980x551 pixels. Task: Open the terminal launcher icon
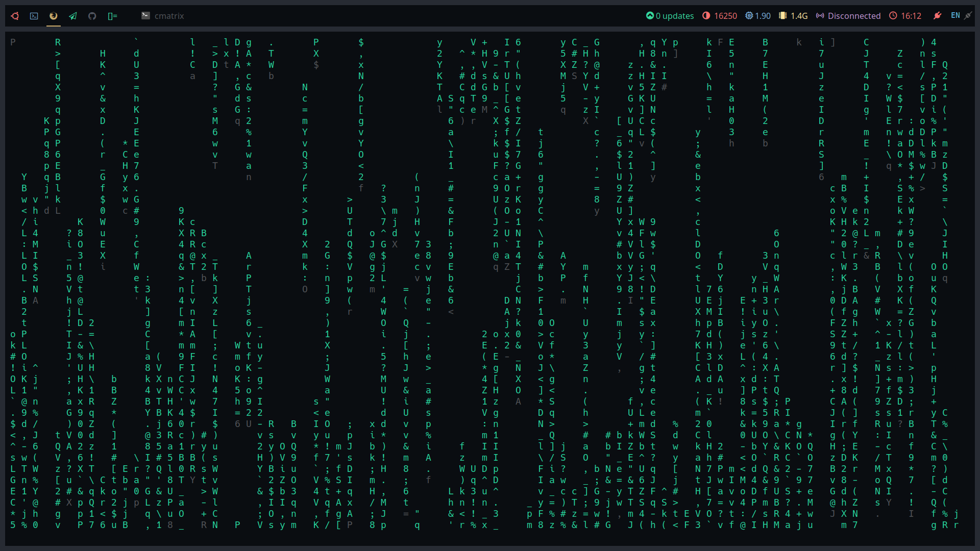tap(34, 16)
